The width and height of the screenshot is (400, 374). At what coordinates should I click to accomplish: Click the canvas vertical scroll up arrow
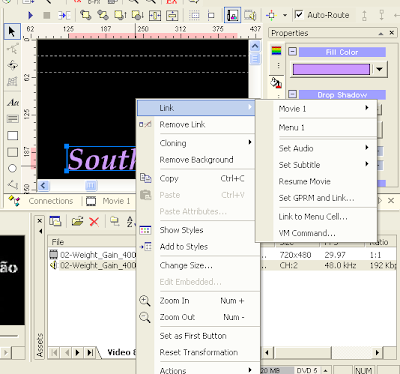click(255, 46)
